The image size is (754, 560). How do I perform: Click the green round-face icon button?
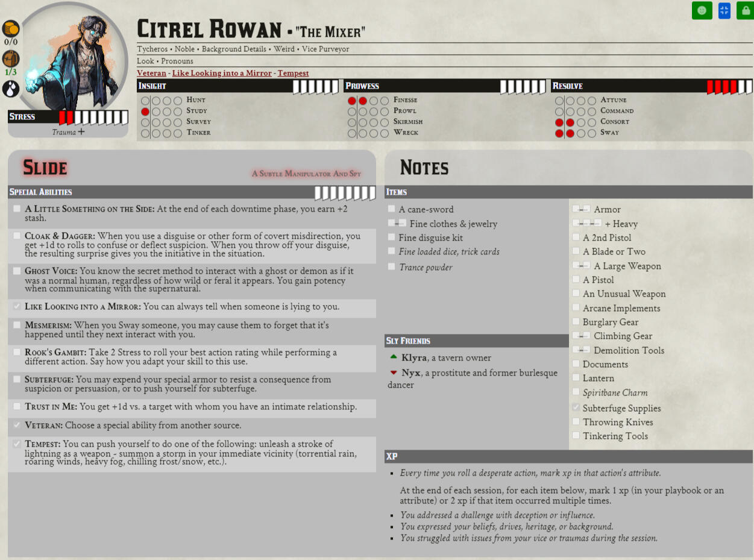[702, 10]
